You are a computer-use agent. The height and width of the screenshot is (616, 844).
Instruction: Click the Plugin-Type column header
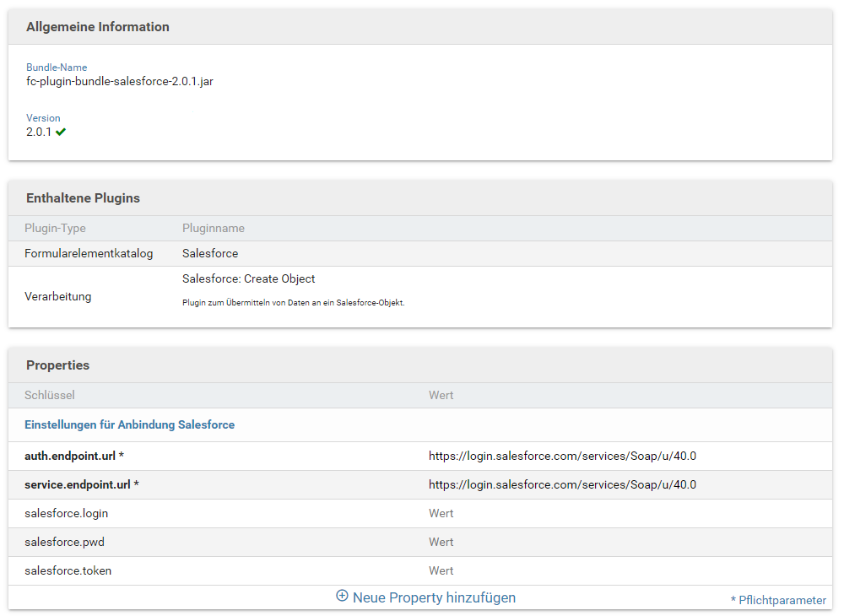[x=55, y=228]
